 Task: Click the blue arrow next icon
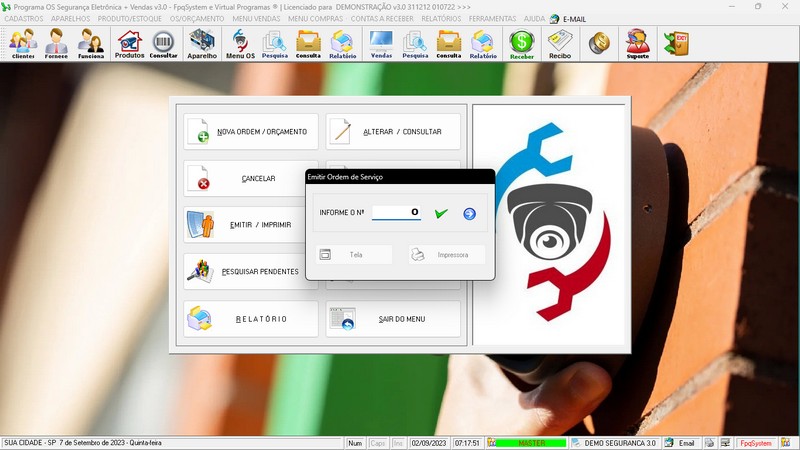click(469, 214)
